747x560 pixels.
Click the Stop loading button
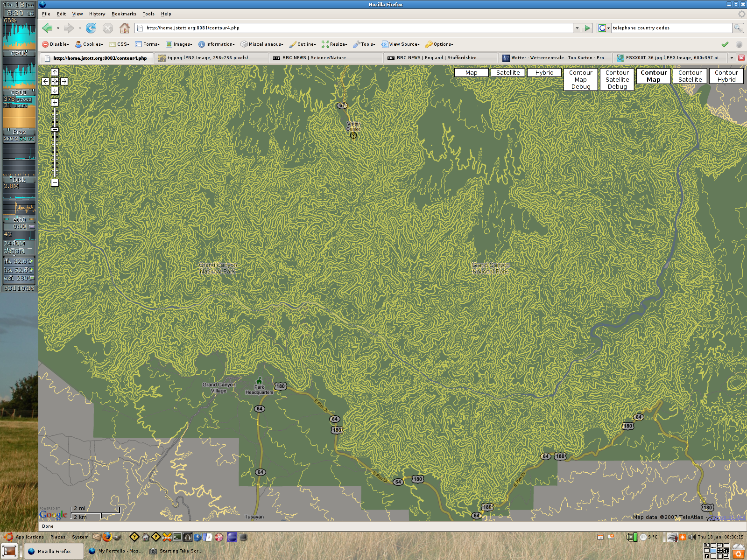click(x=108, y=28)
